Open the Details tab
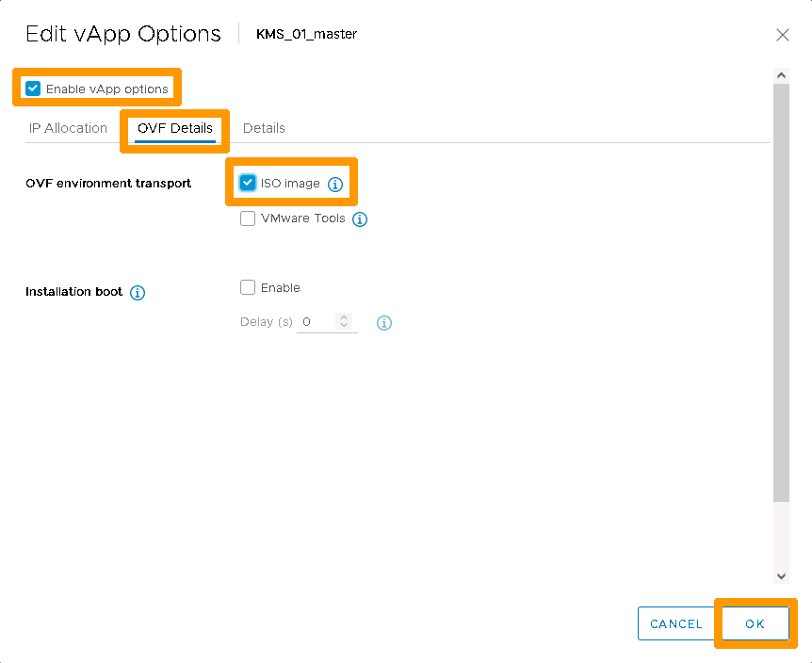The width and height of the screenshot is (812, 663). (263, 128)
